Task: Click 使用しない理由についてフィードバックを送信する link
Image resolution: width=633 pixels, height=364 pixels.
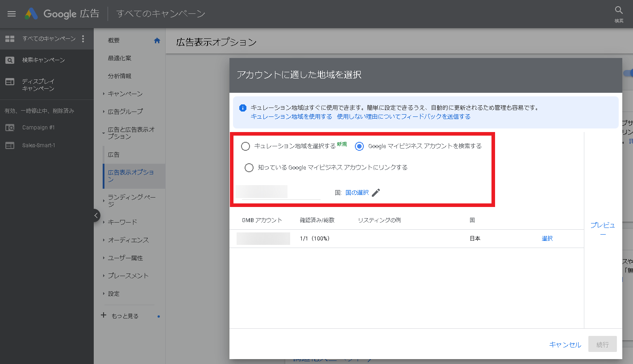Action: (404, 116)
